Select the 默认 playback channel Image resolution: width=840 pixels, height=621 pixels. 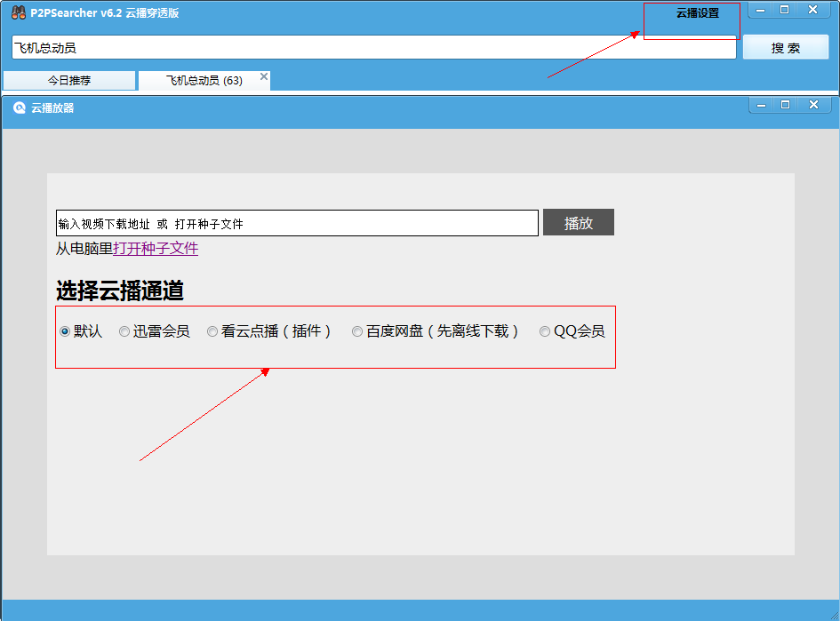(64, 330)
